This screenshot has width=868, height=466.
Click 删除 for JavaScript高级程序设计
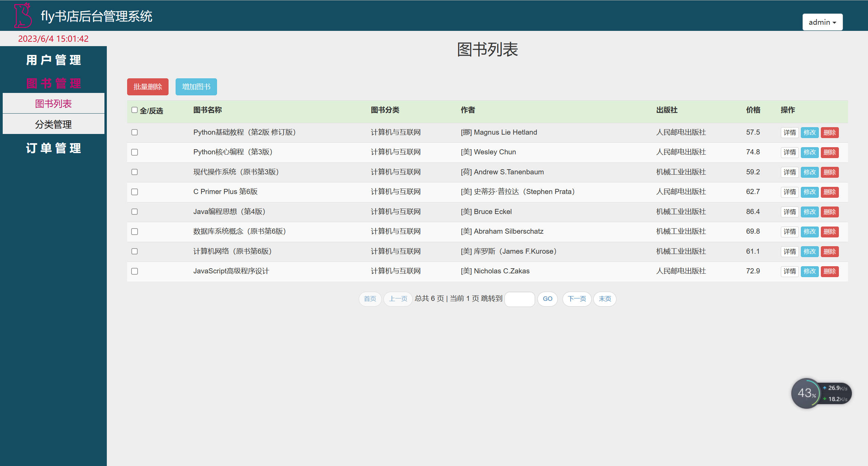point(830,271)
